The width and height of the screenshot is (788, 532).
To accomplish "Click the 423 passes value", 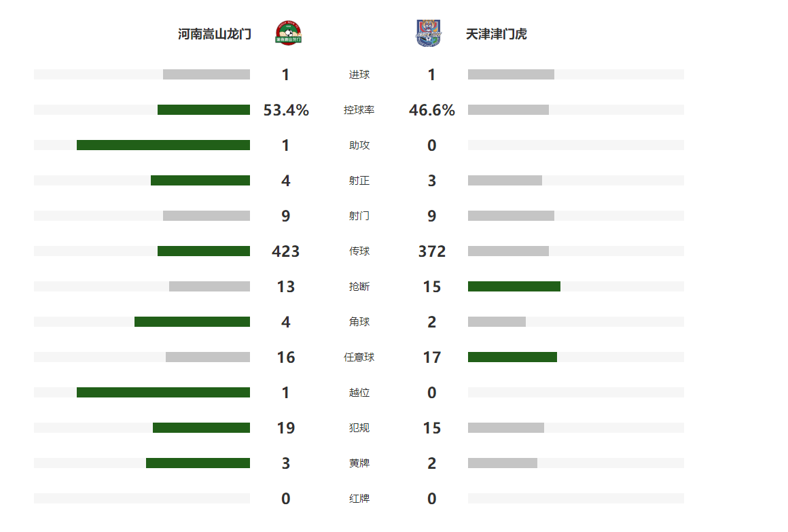I will pos(285,251).
